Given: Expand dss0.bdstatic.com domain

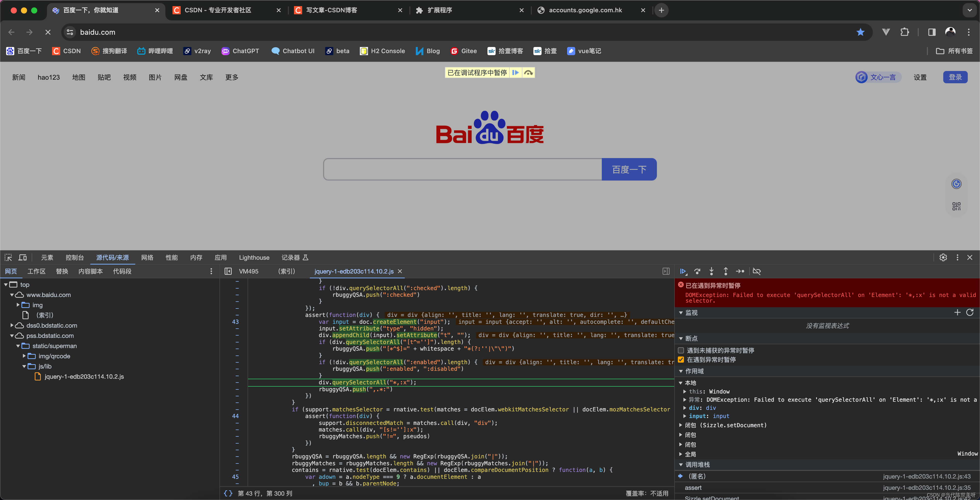Looking at the screenshot, I should point(12,325).
